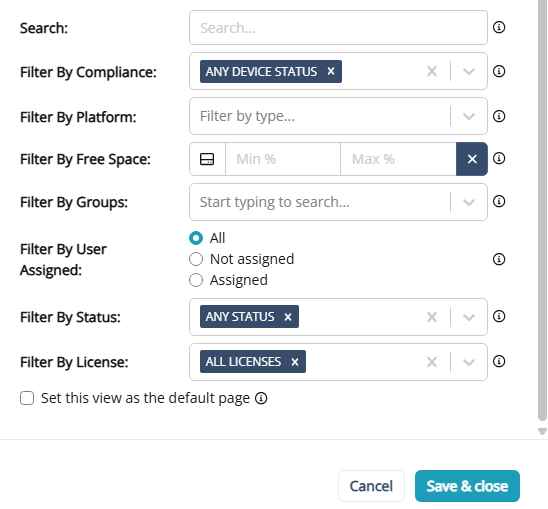Remove the ANY DEVICE STATUS tag
The width and height of the screenshot is (548, 509).
pyautogui.click(x=331, y=71)
